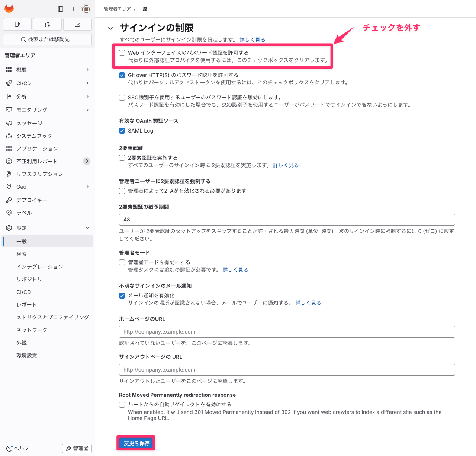
Task: Open メトリクスとプロファイリング settings item
Action: pyautogui.click(x=48, y=317)
